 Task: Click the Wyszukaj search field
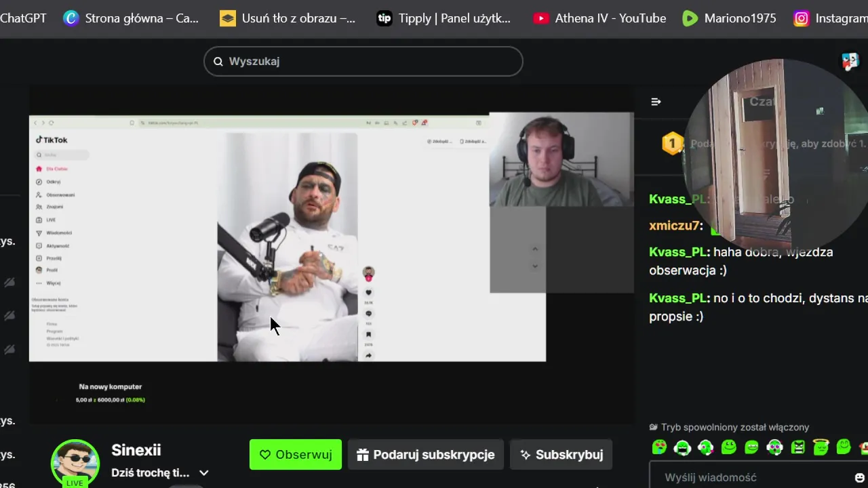[363, 61]
